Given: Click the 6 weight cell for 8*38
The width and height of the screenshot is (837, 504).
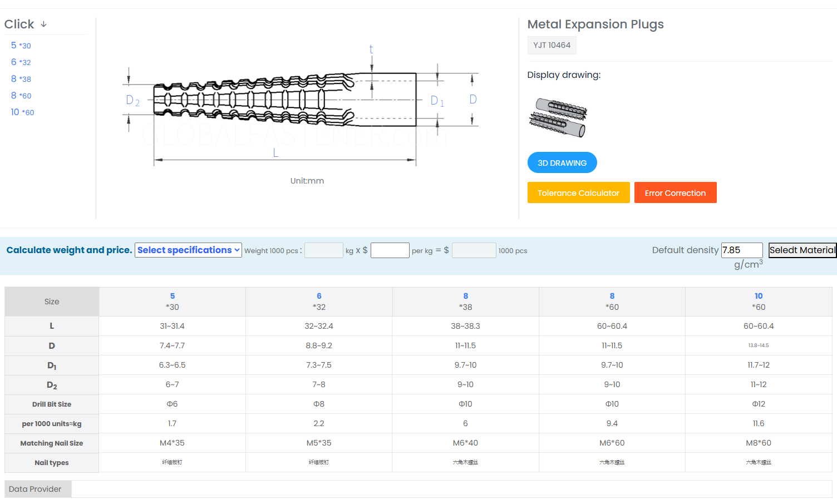Looking at the screenshot, I should click(466, 423).
